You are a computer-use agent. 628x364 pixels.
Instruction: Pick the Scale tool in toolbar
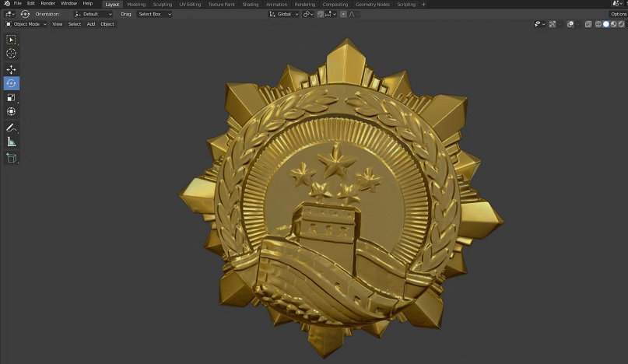11,98
